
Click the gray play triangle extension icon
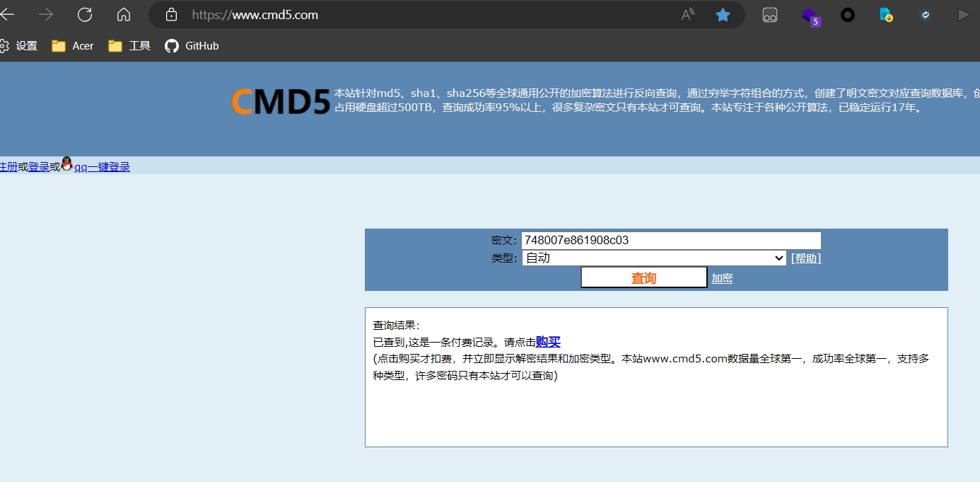click(x=963, y=15)
